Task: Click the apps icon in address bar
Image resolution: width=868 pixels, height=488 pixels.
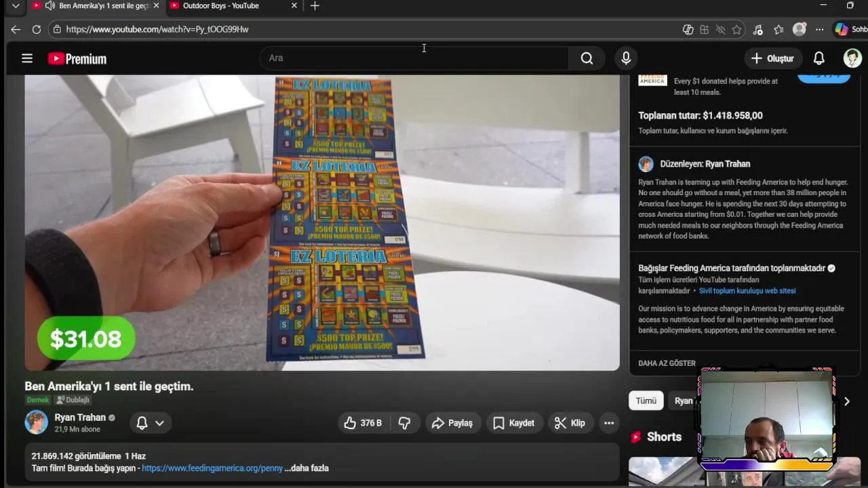Action: pyautogui.click(x=704, y=30)
